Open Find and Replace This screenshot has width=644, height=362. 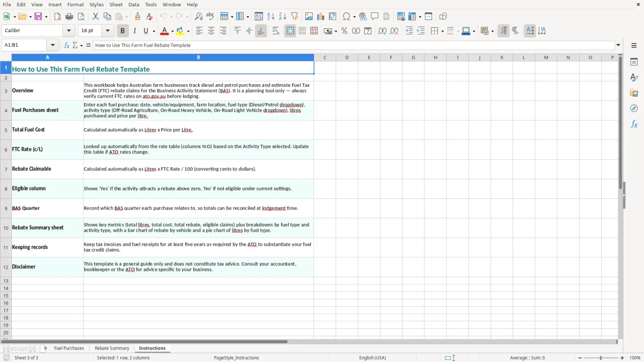199,17
